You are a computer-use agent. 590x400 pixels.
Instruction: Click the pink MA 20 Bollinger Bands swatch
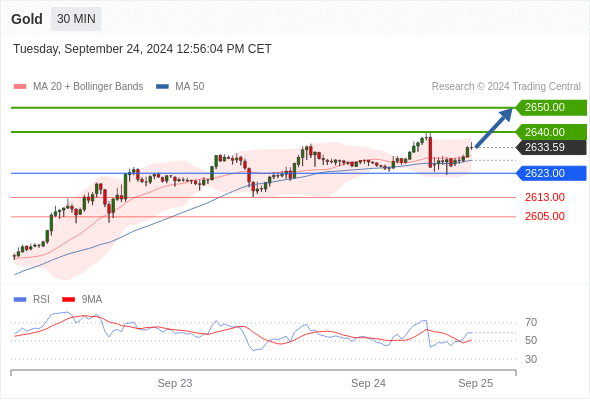pyautogui.click(x=20, y=87)
